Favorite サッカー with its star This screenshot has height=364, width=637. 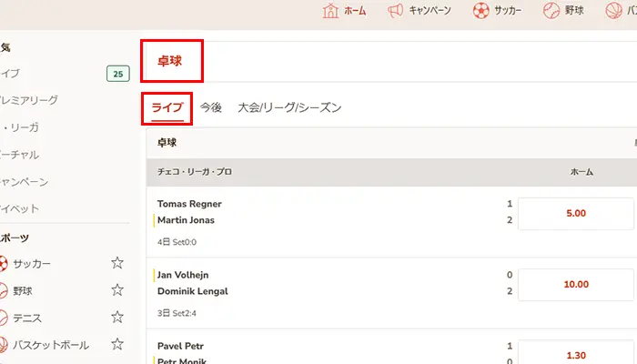point(117,263)
